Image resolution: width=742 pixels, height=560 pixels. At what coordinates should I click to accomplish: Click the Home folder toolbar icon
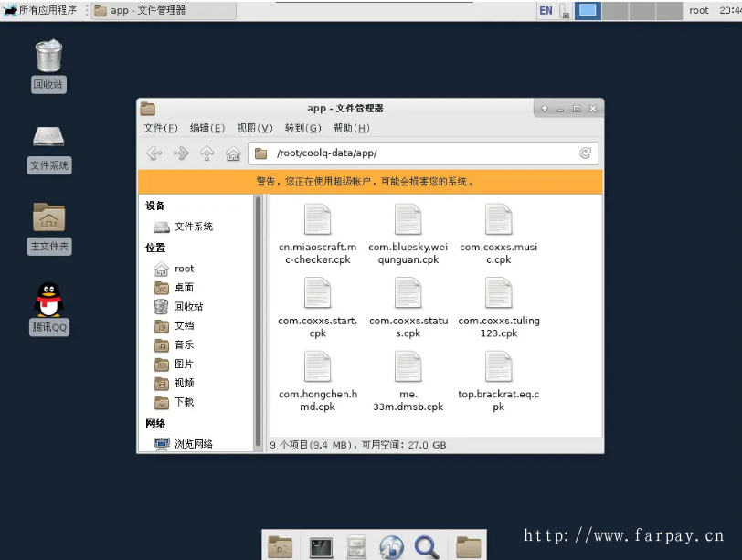click(x=233, y=153)
